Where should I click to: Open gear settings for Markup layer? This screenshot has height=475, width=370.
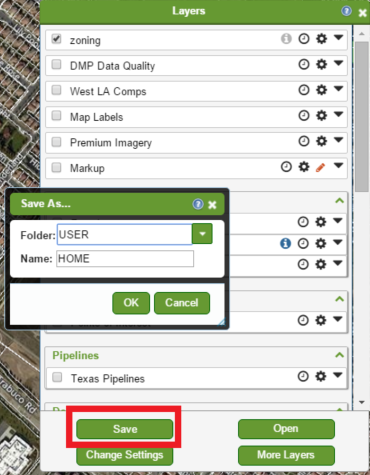coord(304,166)
